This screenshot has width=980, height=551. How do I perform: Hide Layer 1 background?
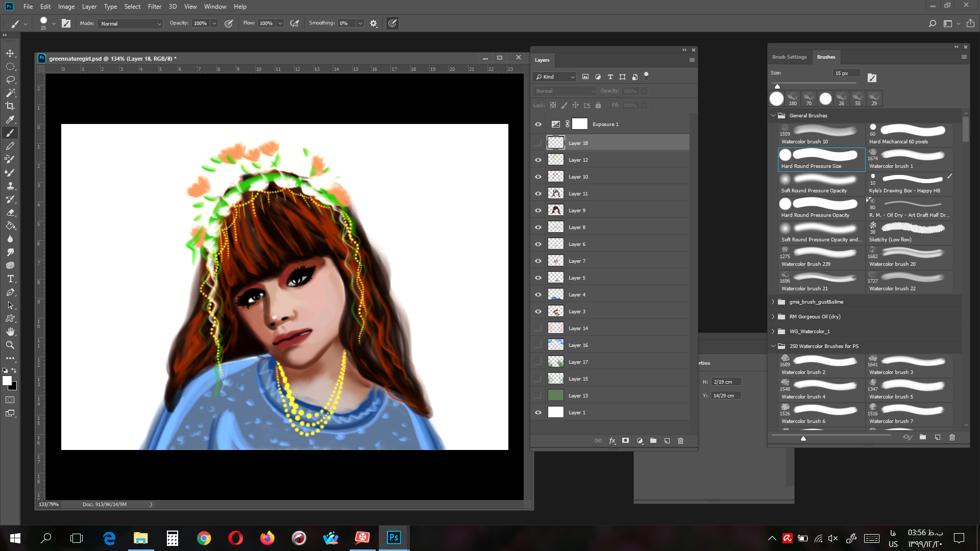(538, 413)
